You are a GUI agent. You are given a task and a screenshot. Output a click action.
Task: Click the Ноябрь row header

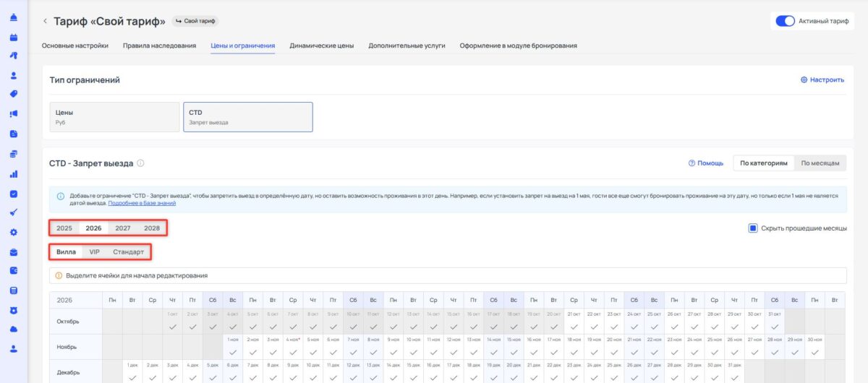click(76, 347)
